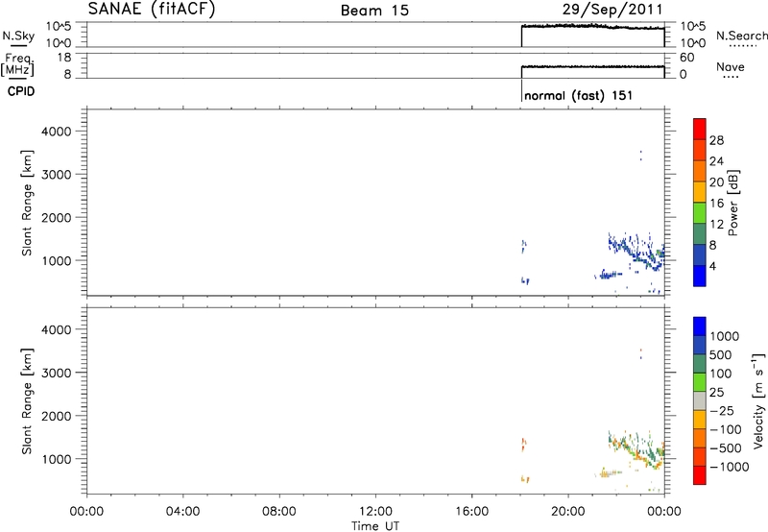Select the CPID label
Screen dimensions: 768x532
pyautogui.click(x=21, y=91)
